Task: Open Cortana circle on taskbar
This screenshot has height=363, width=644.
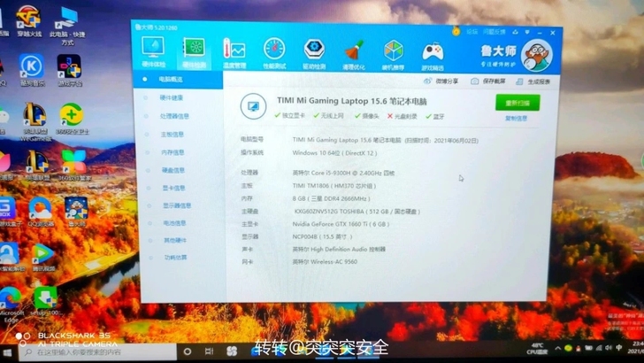Action: pos(188,351)
